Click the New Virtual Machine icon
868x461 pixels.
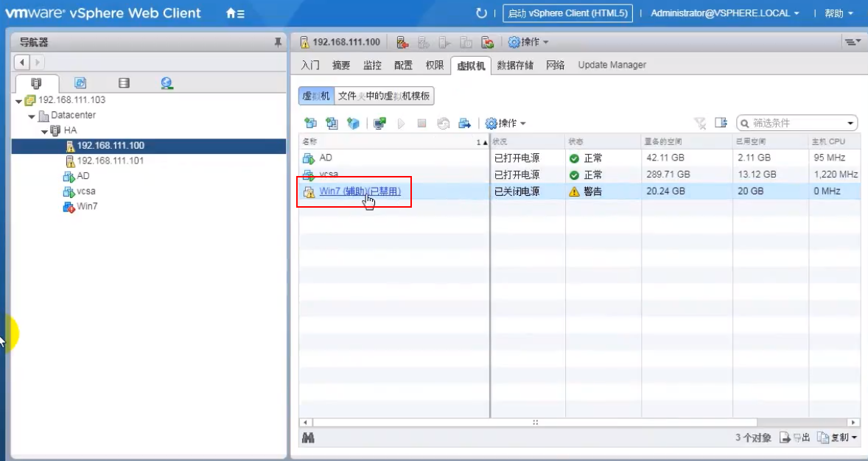(x=310, y=123)
